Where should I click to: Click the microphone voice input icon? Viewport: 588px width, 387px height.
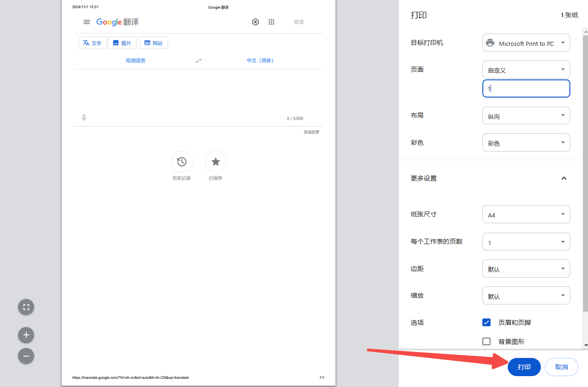tap(84, 118)
